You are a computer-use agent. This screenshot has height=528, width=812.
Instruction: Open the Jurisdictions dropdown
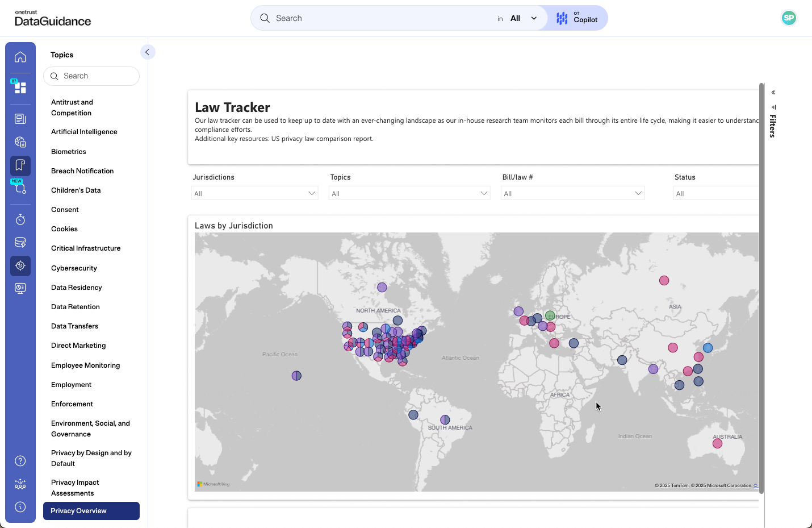pyautogui.click(x=254, y=194)
